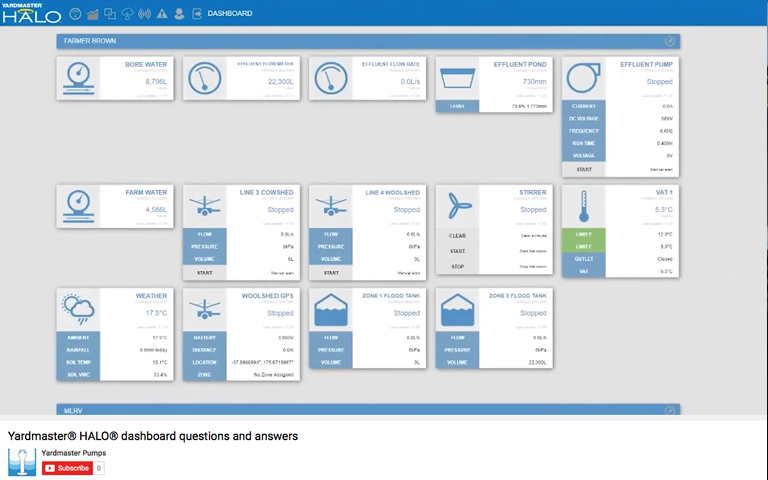
Task: Click START row on Line 3 Cowshed card
Action: tap(241, 273)
